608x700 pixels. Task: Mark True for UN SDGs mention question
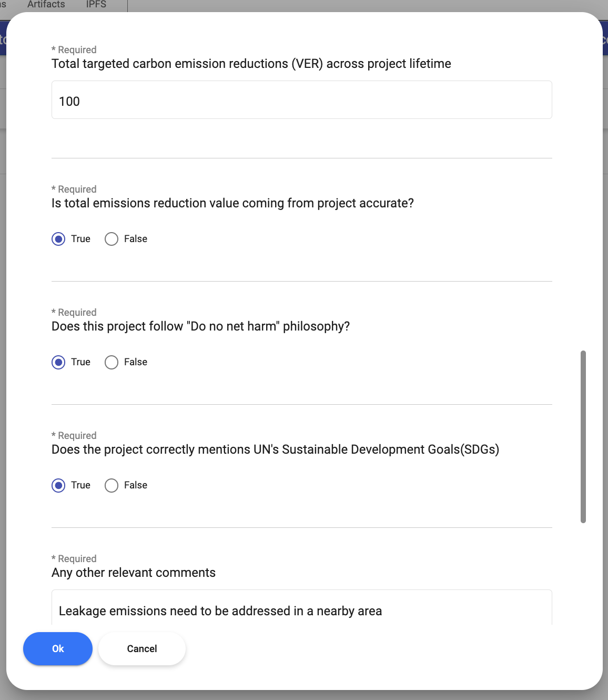tap(59, 485)
